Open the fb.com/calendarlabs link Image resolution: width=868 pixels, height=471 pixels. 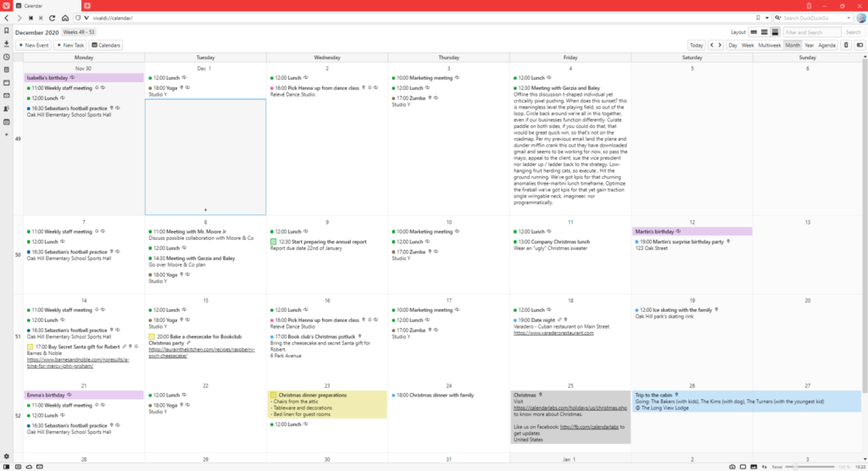point(589,427)
